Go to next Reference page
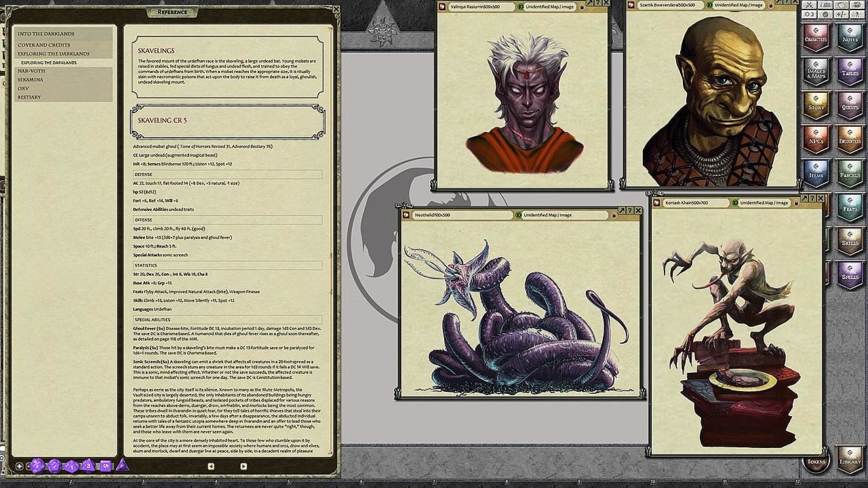The height and width of the screenshot is (488, 868). click(x=243, y=466)
